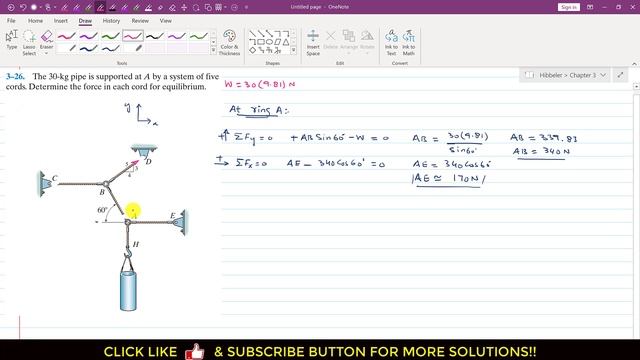The width and height of the screenshot is (640, 360).
Task: Switch to the View tab
Action: point(166,21)
